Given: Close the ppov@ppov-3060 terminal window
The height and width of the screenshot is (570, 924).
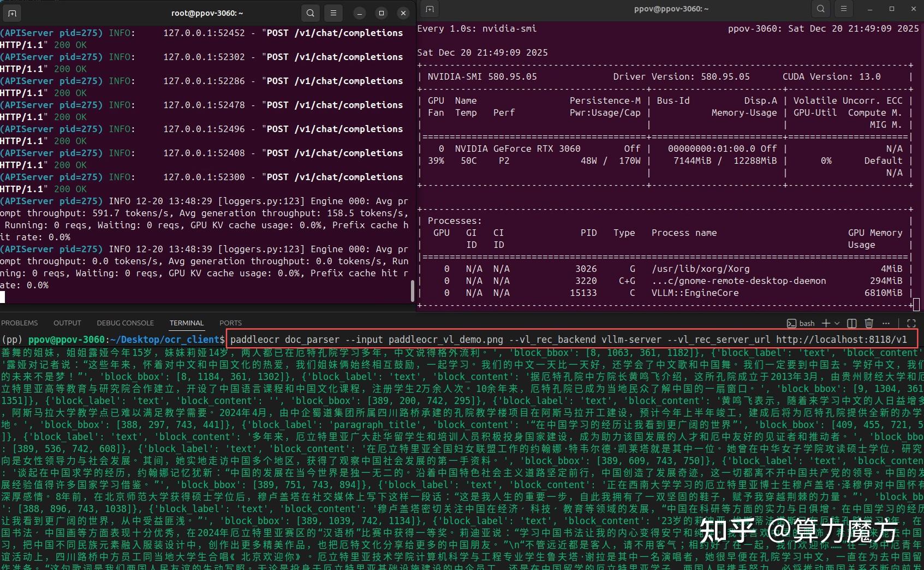Looking at the screenshot, I should 914,9.
